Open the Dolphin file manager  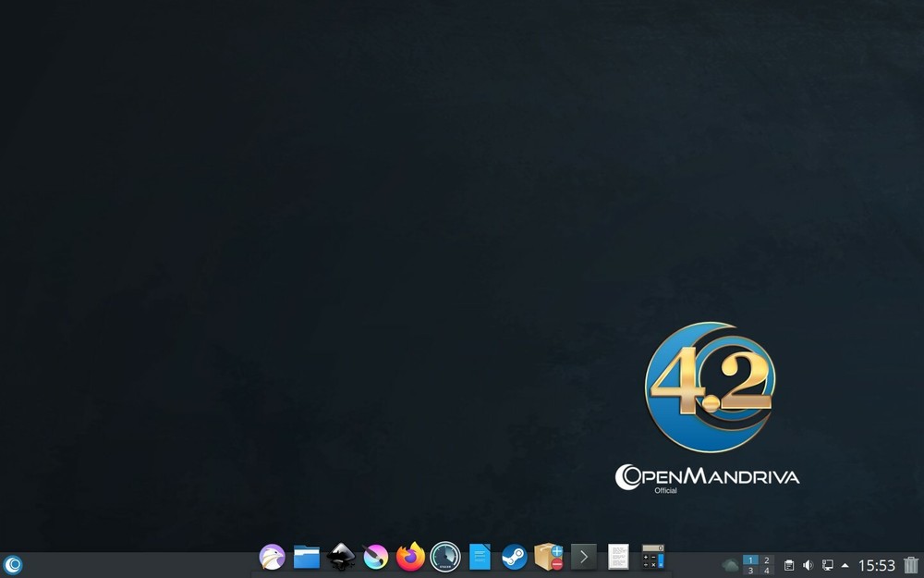point(306,559)
